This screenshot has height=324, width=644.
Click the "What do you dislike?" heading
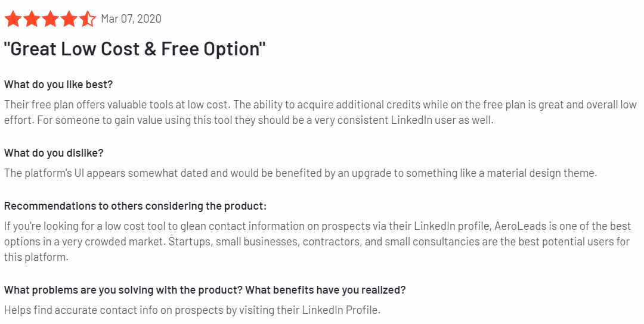[x=54, y=153]
